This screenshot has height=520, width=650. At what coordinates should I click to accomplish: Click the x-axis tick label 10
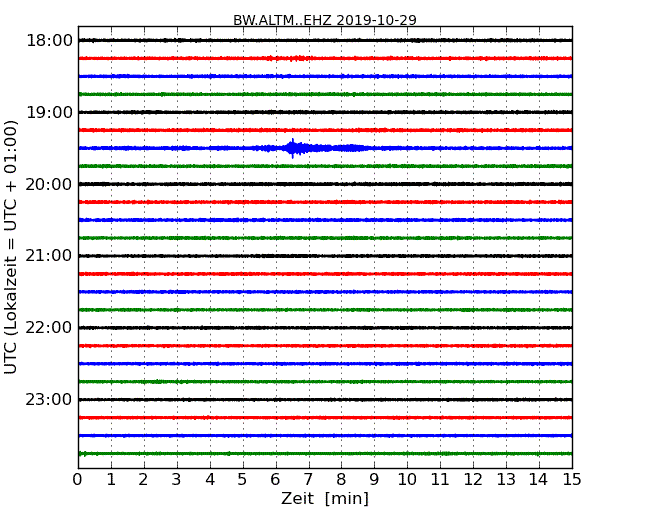407,479
